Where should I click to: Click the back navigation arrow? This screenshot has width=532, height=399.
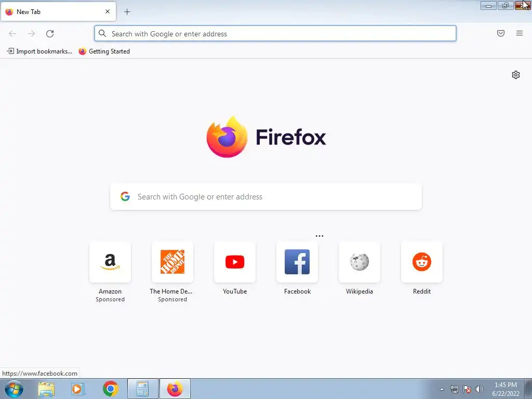click(12, 34)
